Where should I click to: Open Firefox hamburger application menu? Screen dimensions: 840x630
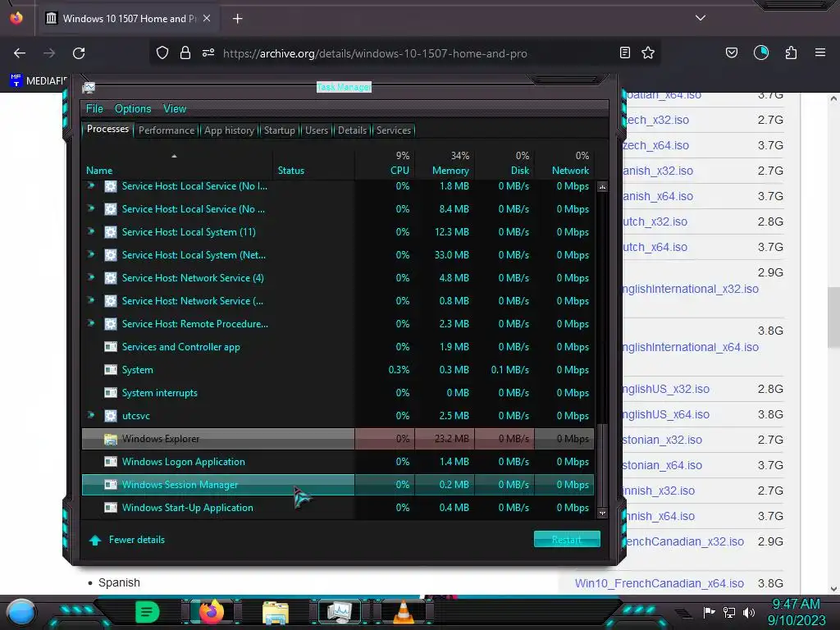[820, 52]
